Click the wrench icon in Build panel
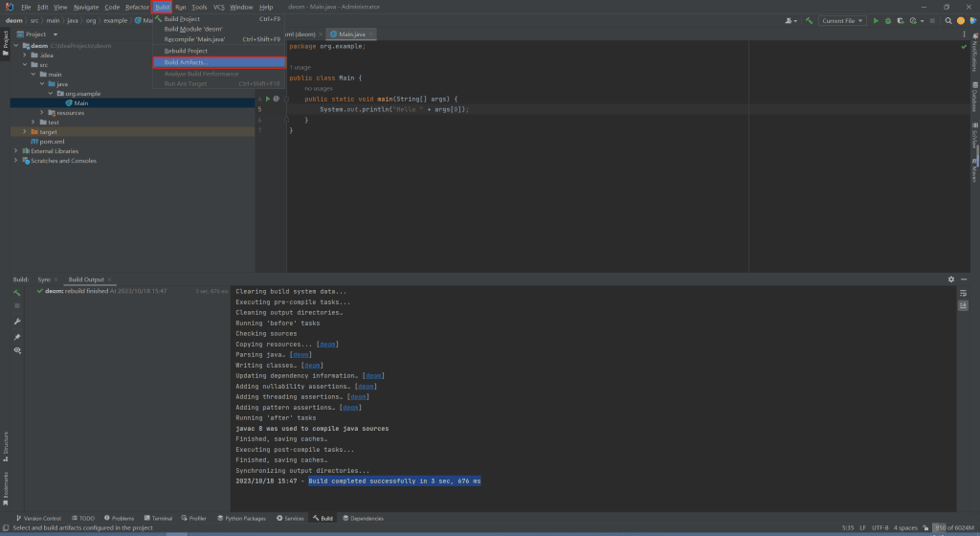The image size is (980, 536). click(17, 322)
